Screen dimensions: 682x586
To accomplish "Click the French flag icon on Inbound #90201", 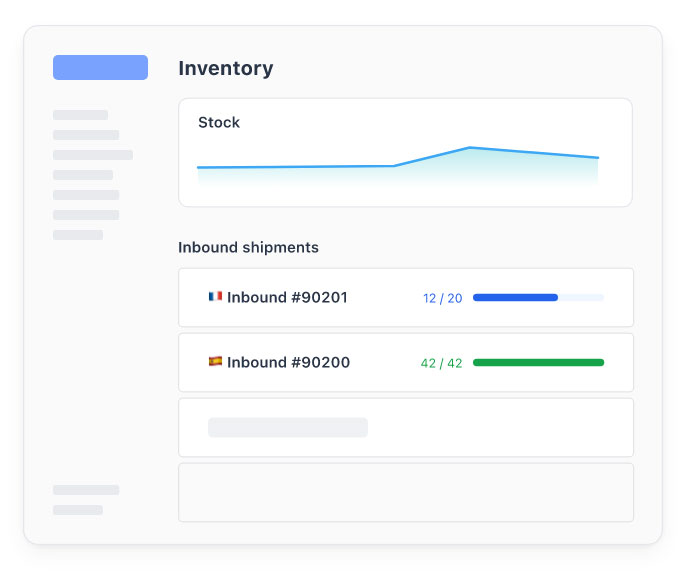I will pyautogui.click(x=215, y=297).
